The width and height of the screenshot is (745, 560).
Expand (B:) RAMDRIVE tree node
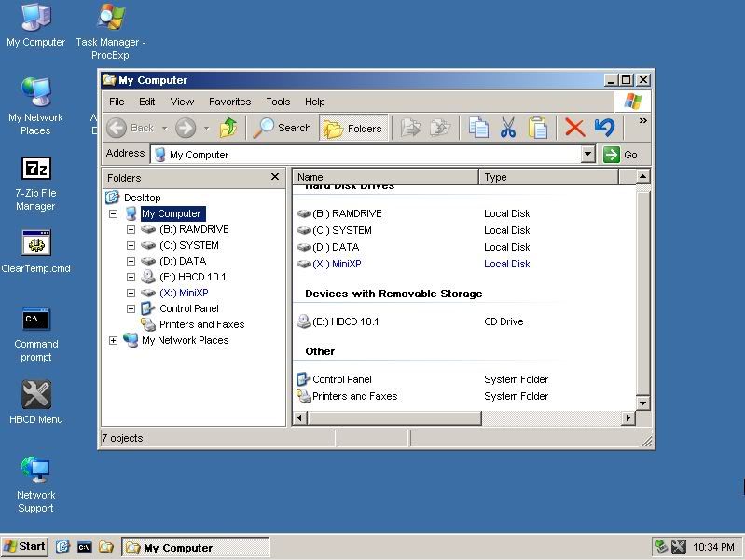pos(131,229)
